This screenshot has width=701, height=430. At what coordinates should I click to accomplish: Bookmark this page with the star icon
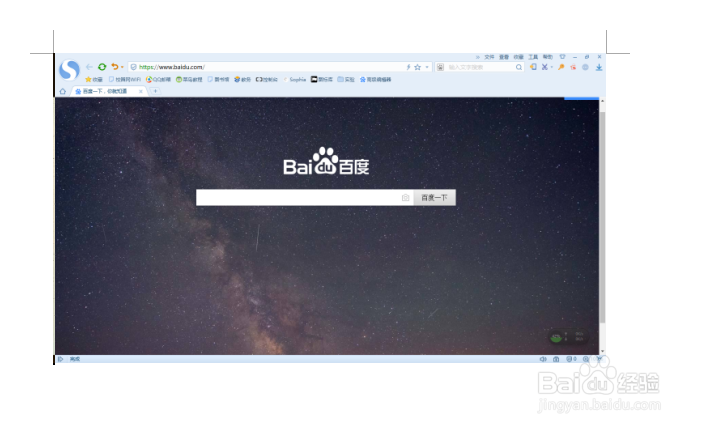click(418, 67)
